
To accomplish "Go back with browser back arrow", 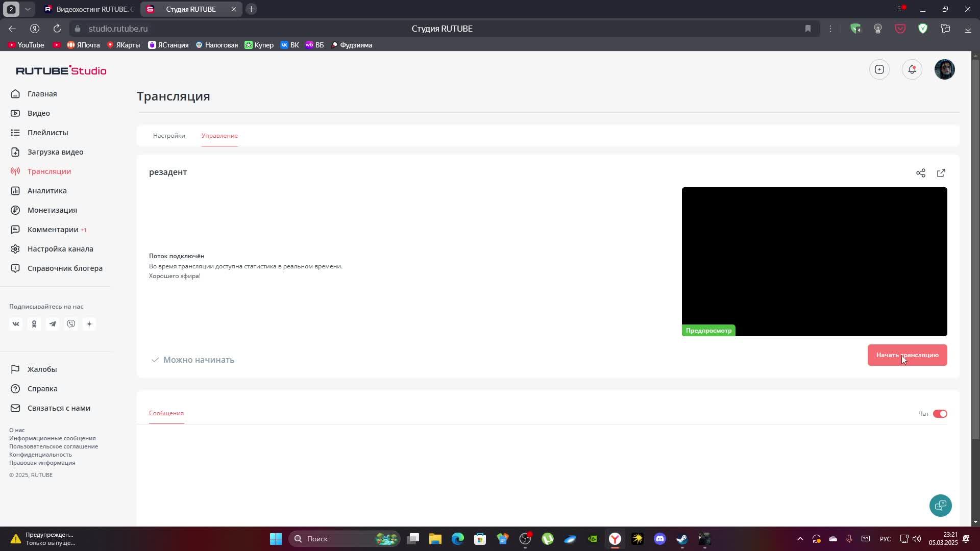I will 12,29.
